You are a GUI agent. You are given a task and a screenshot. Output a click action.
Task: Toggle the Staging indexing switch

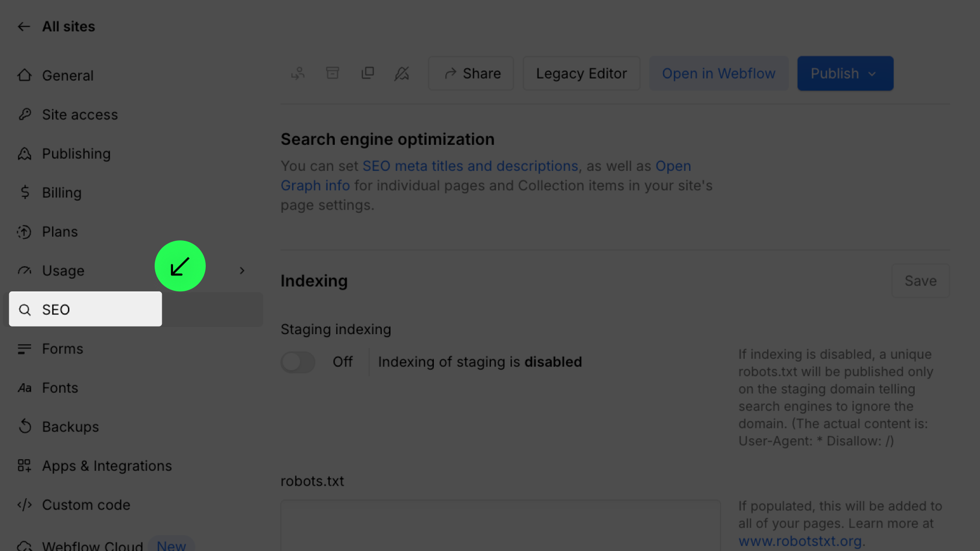click(x=298, y=362)
